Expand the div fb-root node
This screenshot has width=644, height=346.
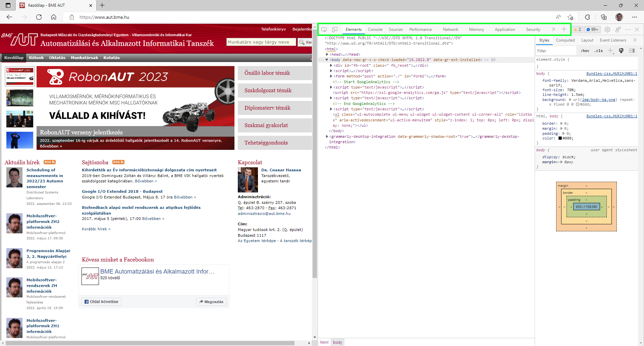[331, 65]
